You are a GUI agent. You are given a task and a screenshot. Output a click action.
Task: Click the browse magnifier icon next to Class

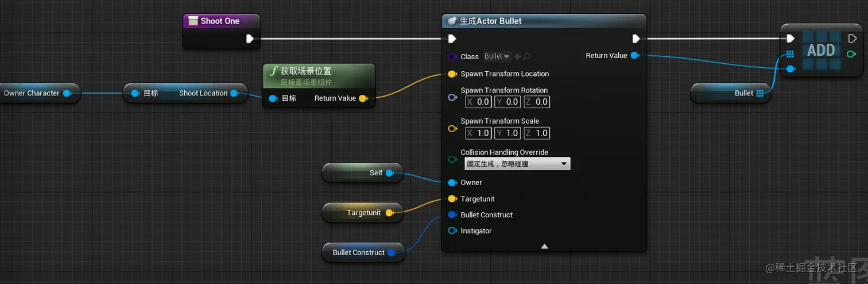pyautogui.click(x=526, y=56)
